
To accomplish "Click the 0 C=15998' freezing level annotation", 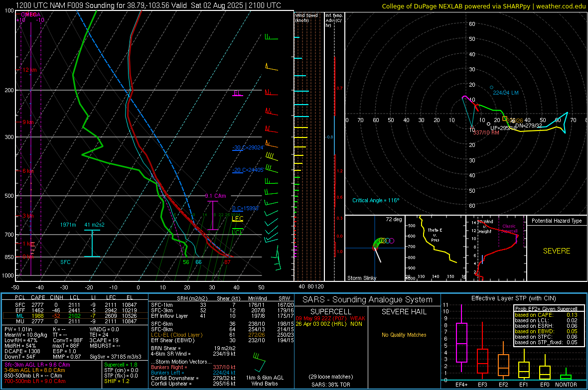I will pyautogui.click(x=245, y=208).
